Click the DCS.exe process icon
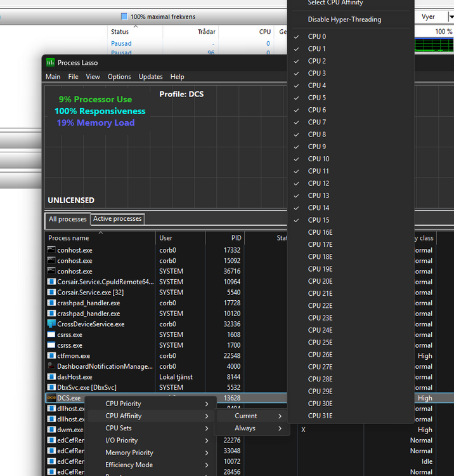This screenshot has height=476, width=454. point(51,398)
